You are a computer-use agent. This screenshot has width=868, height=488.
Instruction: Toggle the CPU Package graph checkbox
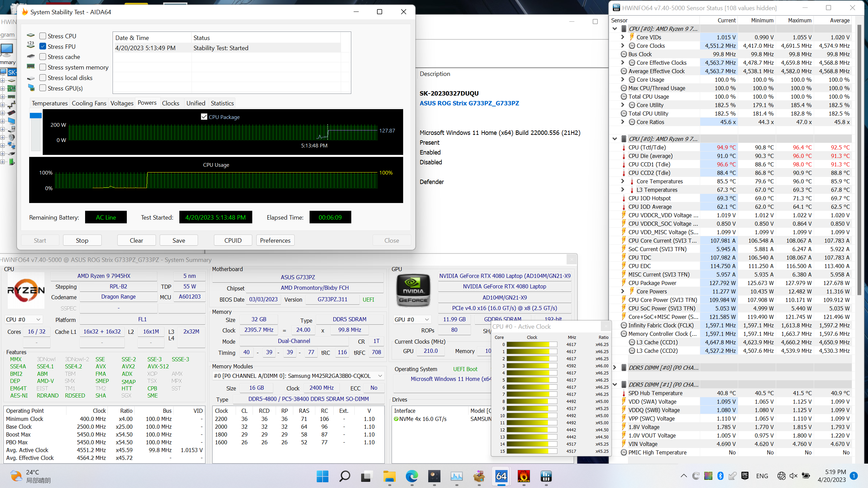click(204, 117)
